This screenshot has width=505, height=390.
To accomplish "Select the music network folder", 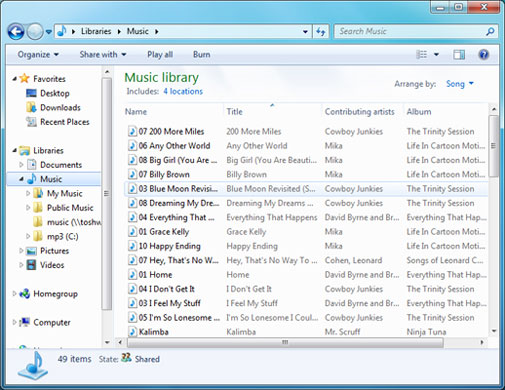I will pos(74,222).
